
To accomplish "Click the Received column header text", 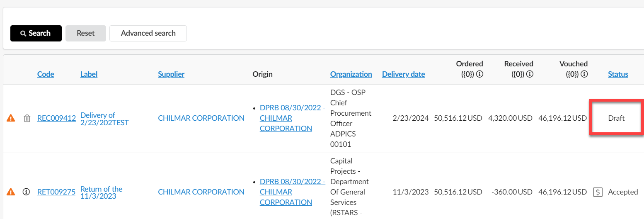I will pyautogui.click(x=519, y=64).
